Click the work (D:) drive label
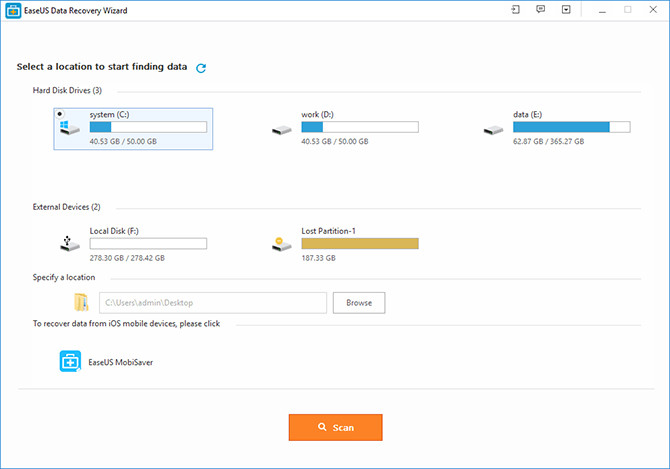The width and height of the screenshot is (670, 469). 318,115
